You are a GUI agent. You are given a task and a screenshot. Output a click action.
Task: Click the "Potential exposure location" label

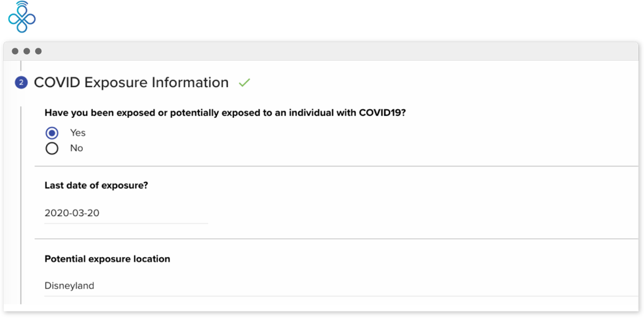point(107,258)
